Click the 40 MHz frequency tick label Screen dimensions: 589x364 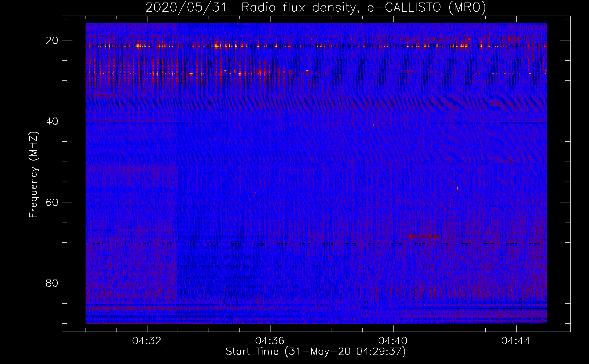click(x=52, y=121)
